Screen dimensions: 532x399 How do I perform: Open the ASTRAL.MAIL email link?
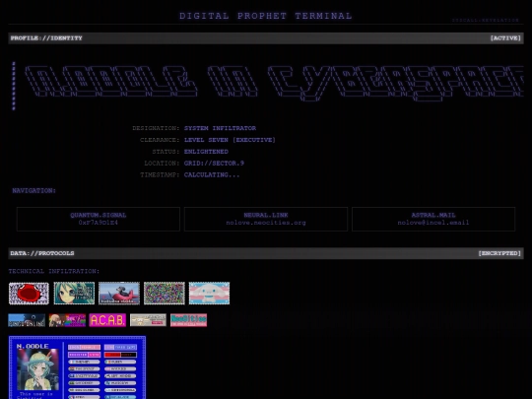pyautogui.click(x=433, y=219)
